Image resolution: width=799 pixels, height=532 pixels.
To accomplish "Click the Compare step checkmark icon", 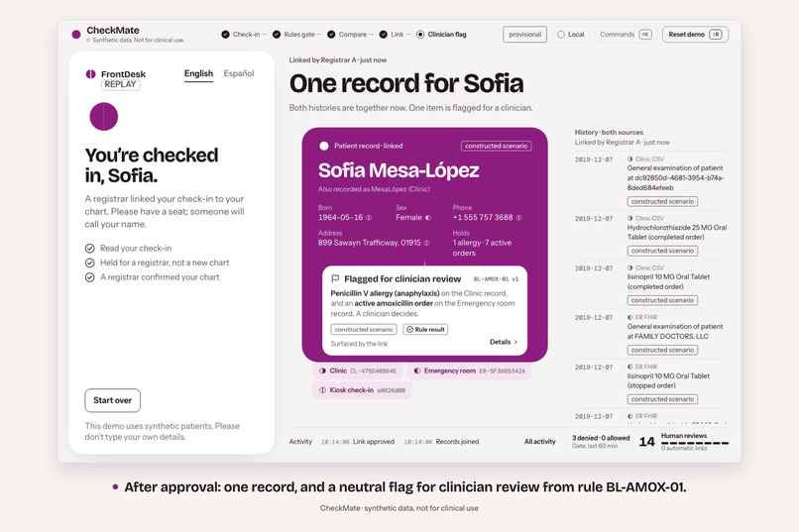I will click(331, 34).
